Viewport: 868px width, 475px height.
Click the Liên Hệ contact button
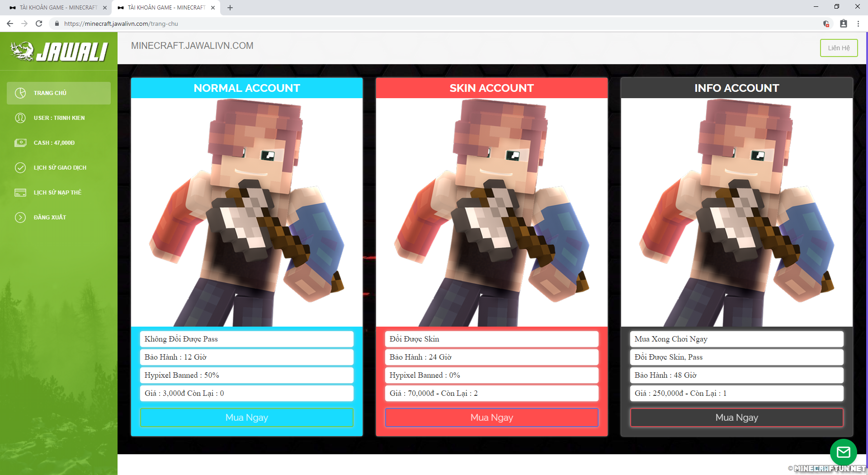click(x=839, y=48)
